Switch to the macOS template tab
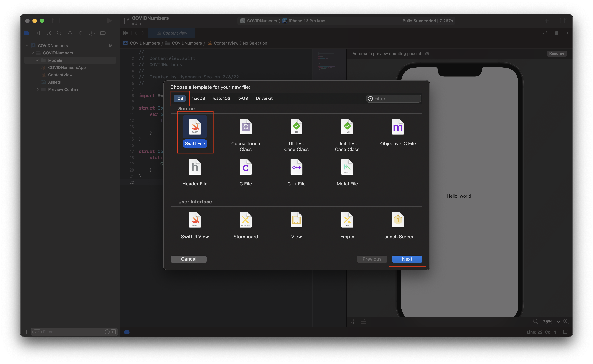Image resolution: width=593 pixels, height=364 pixels. [198, 98]
